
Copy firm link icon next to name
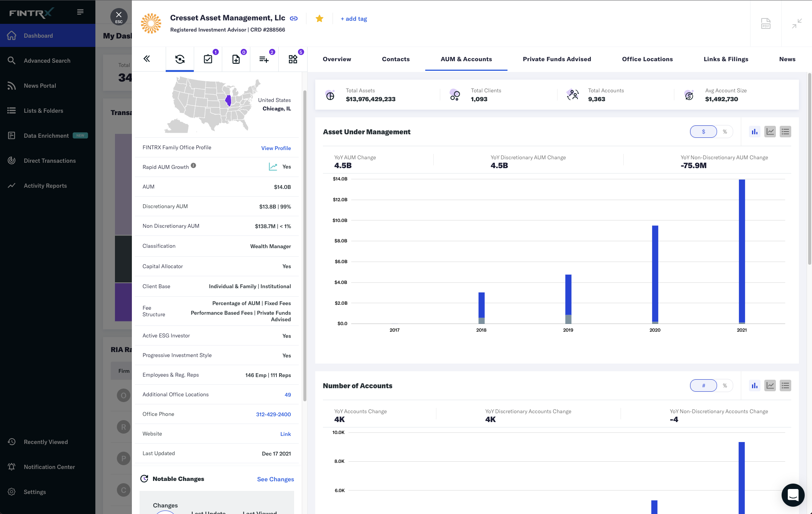[294, 18]
